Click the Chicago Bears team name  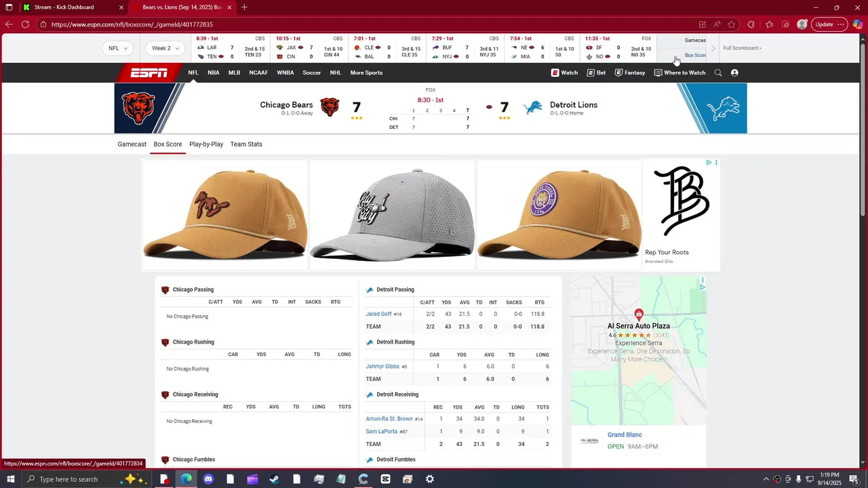tap(286, 105)
